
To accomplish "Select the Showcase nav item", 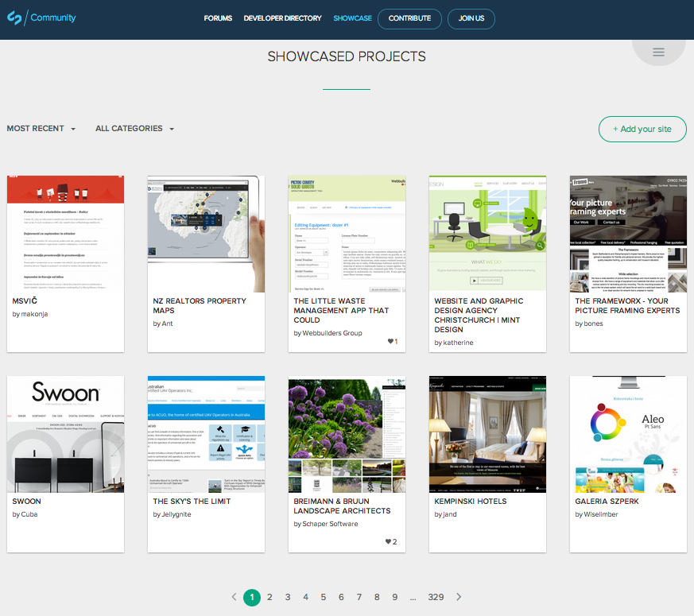I will (x=352, y=18).
